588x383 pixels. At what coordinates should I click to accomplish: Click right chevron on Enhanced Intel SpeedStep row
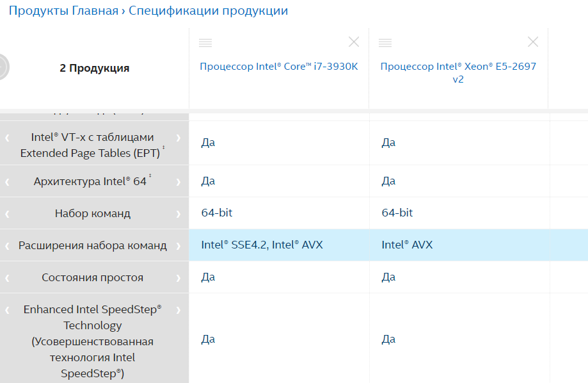179,310
